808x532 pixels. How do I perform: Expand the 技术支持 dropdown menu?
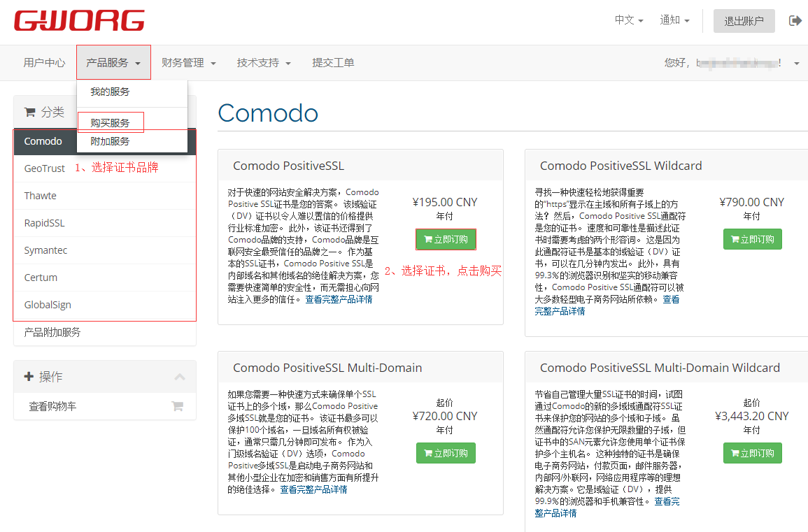point(264,63)
